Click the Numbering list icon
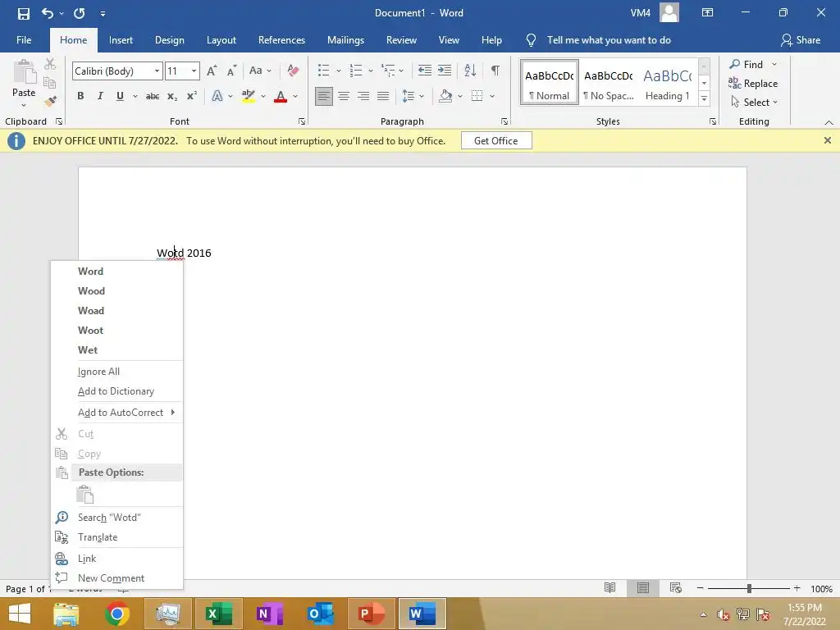This screenshot has width=840, height=630. (356, 71)
